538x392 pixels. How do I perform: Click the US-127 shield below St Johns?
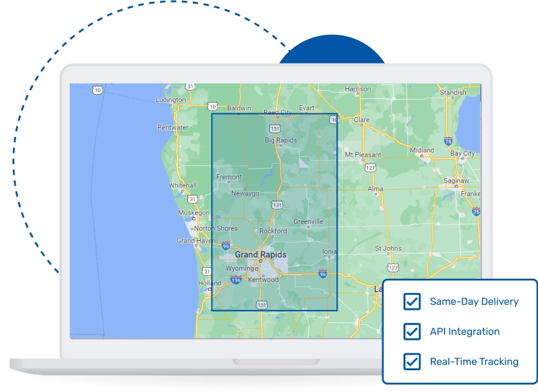tap(392, 268)
